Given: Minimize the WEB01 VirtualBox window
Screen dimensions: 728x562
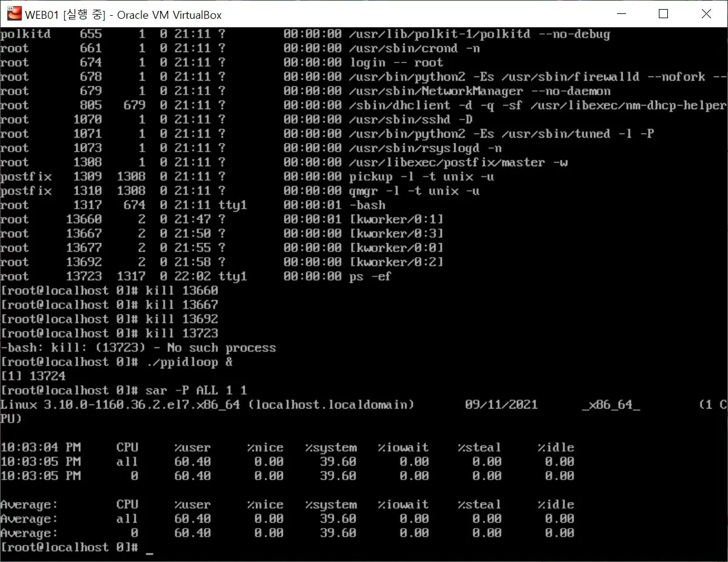Looking at the screenshot, I should pyautogui.click(x=621, y=13).
